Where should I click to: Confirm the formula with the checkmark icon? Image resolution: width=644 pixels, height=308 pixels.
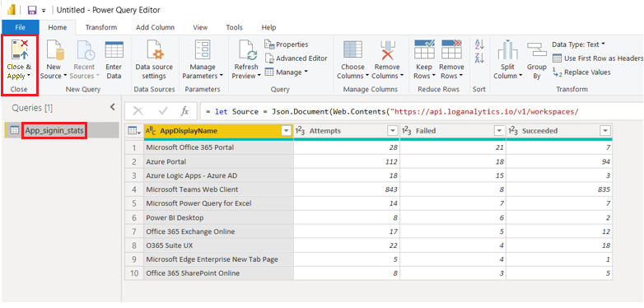tap(163, 111)
